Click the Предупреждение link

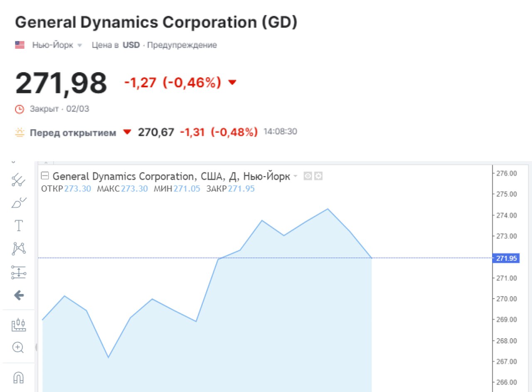(x=182, y=45)
